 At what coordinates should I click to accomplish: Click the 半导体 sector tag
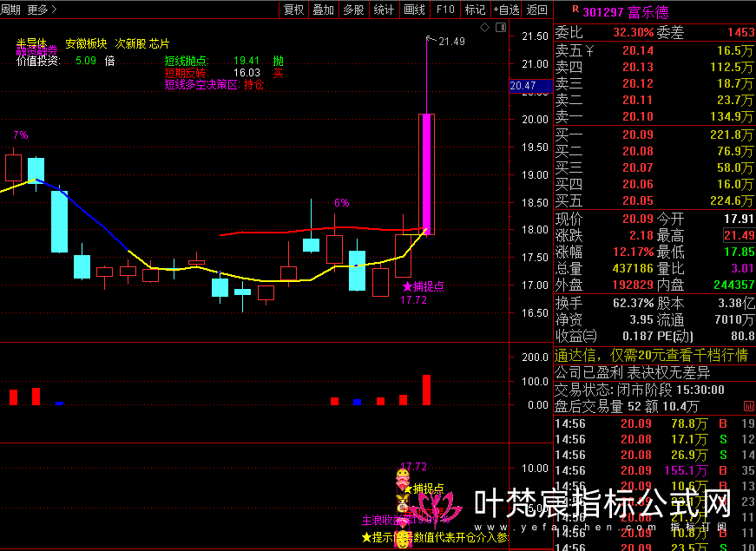point(32,43)
